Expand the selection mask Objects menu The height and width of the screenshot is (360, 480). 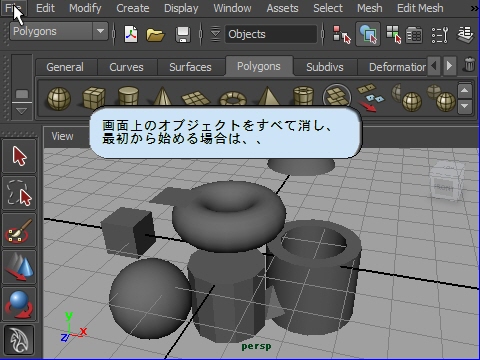point(215,34)
